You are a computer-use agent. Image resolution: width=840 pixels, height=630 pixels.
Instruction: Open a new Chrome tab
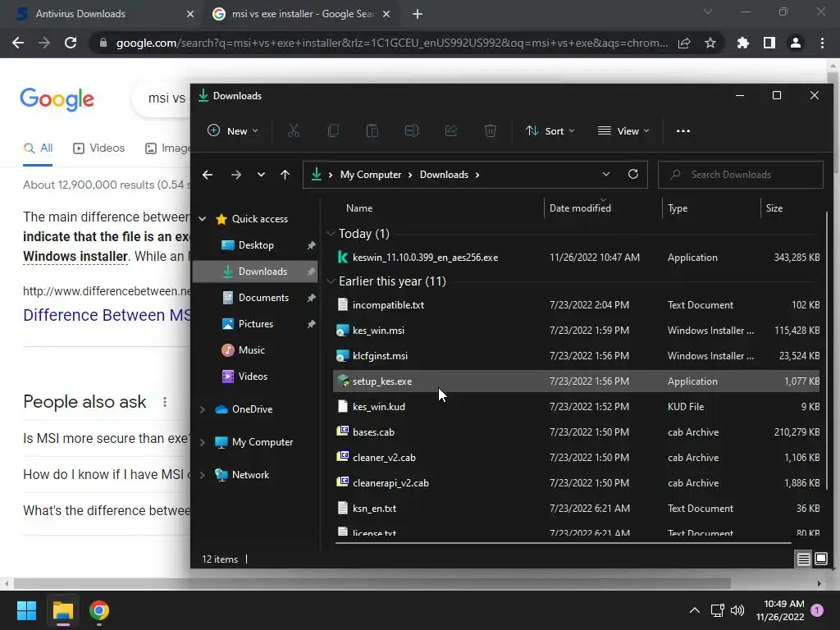click(x=418, y=14)
